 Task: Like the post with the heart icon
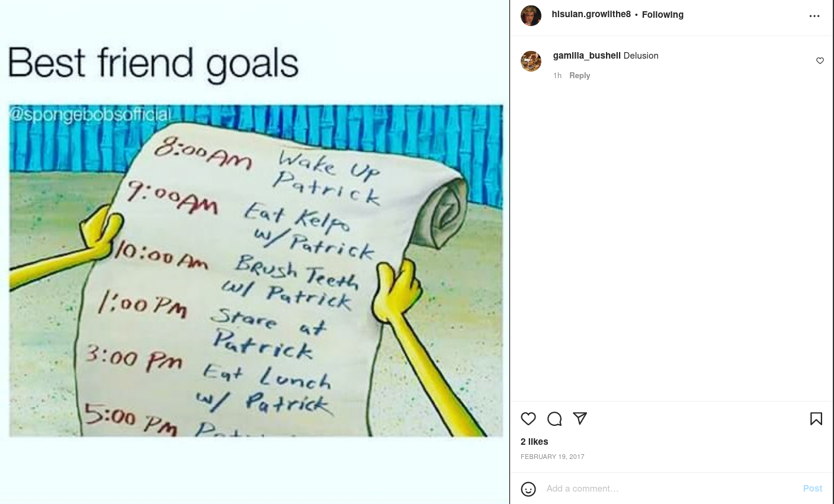(528, 419)
